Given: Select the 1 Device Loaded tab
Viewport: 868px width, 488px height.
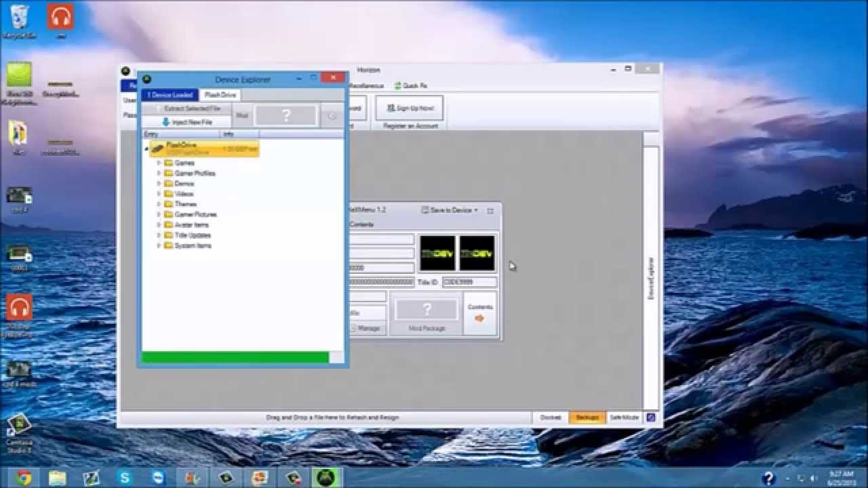Looking at the screenshot, I should click(170, 95).
